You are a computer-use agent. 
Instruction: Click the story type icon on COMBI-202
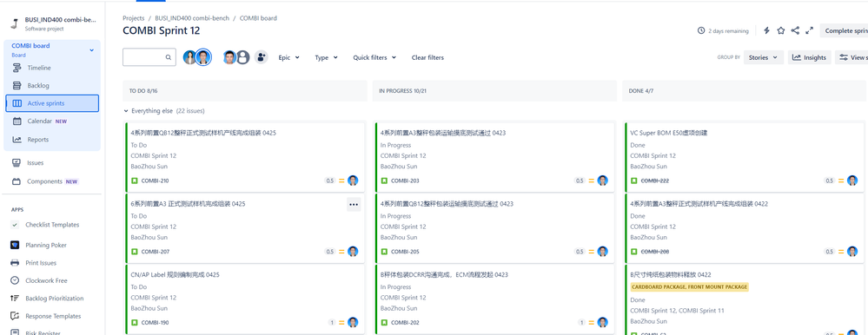coord(384,322)
